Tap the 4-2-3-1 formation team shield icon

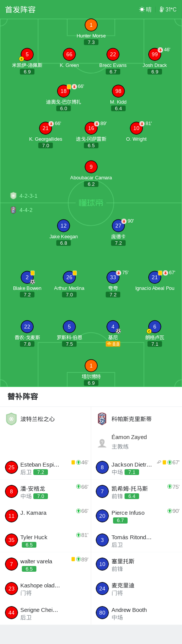point(13,196)
